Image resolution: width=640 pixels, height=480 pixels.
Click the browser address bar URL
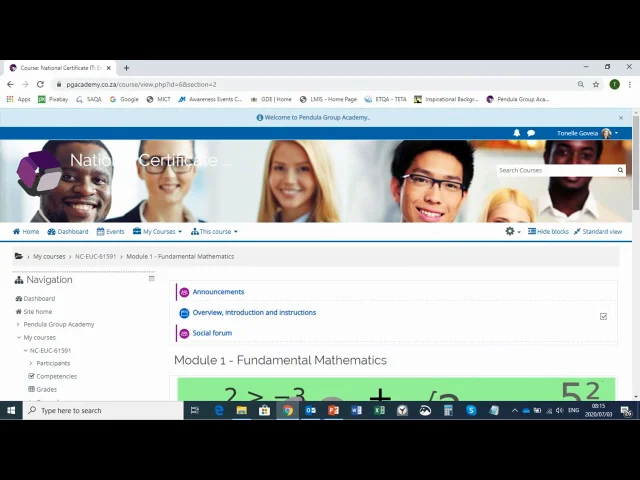point(141,84)
